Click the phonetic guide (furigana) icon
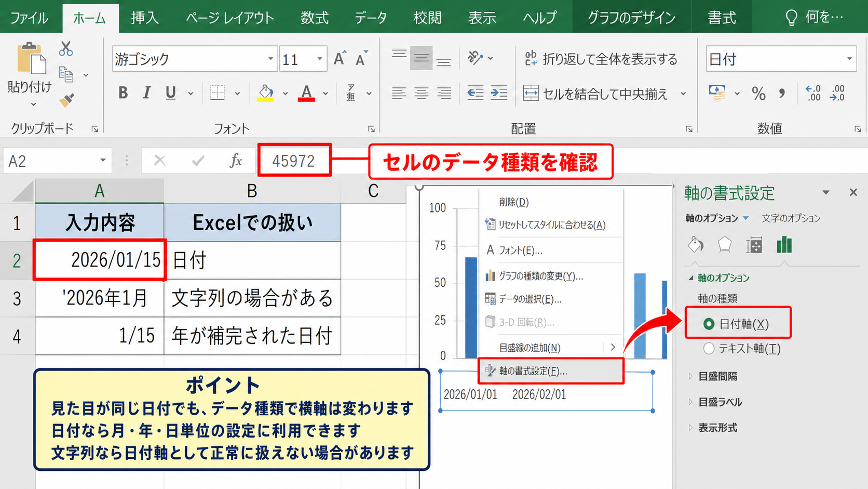This screenshot has height=489, width=868. (351, 93)
